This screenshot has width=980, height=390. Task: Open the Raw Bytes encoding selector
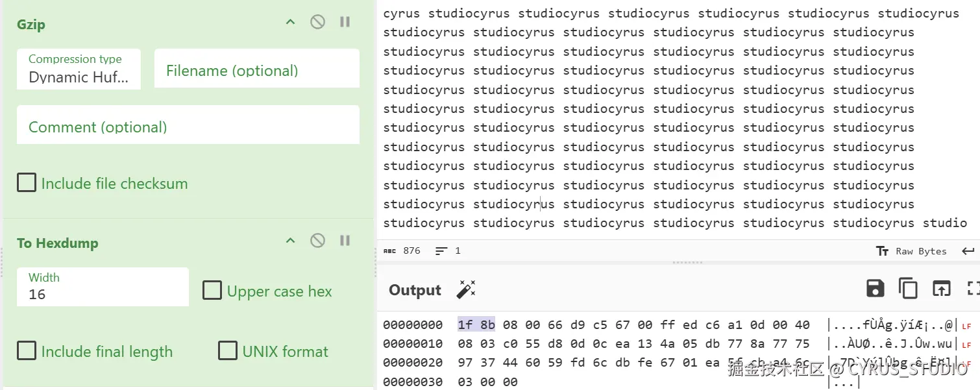(x=911, y=251)
